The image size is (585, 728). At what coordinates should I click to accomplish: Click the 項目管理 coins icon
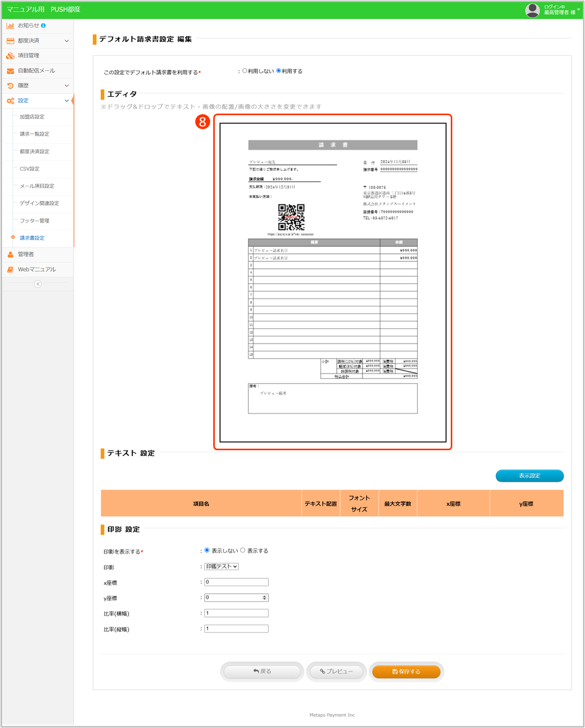pos(10,56)
